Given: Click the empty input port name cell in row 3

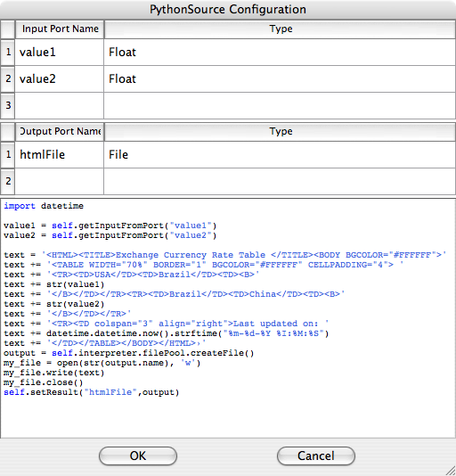Looking at the screenshot, I should click(59, 106).
